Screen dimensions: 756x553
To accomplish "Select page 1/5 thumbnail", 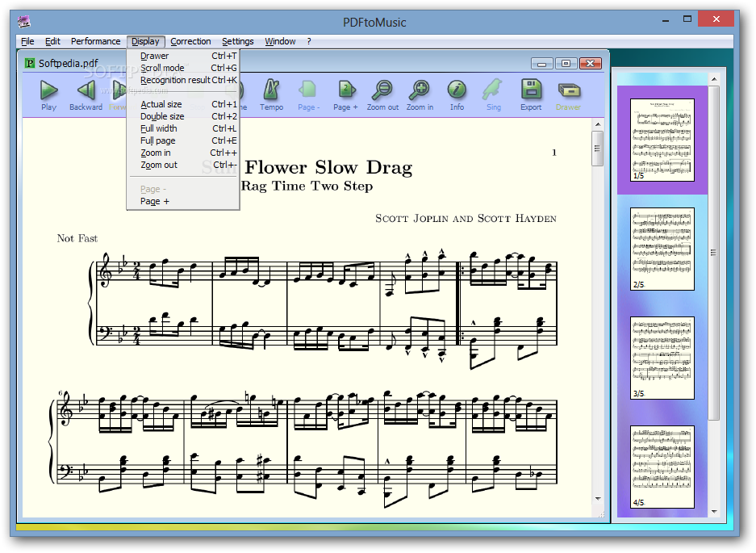I will click(662, 140).
